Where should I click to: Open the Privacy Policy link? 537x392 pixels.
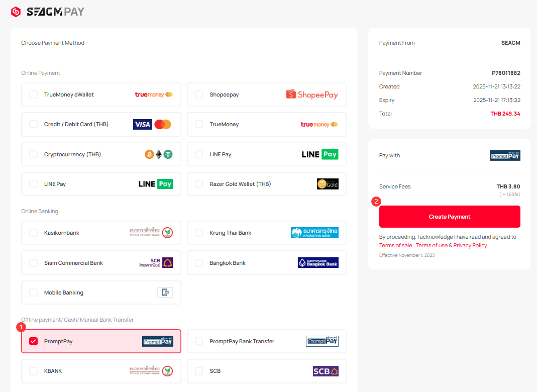click(470, 245)
